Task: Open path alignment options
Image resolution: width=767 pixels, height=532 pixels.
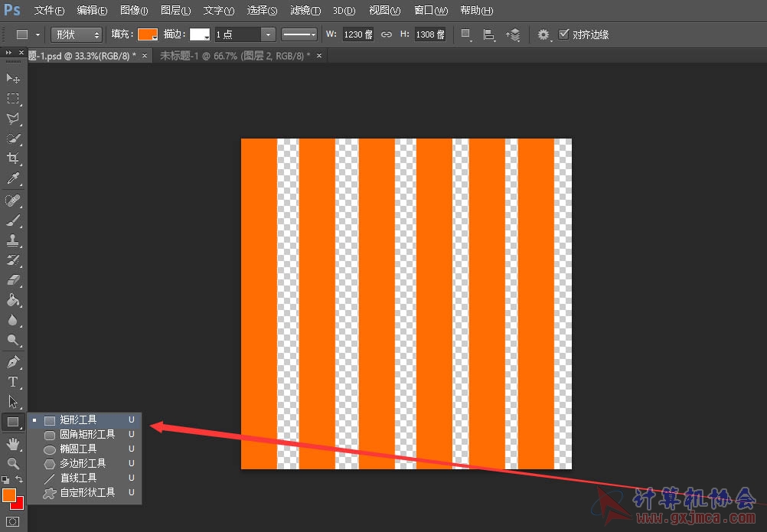Action: pos(488,34)
